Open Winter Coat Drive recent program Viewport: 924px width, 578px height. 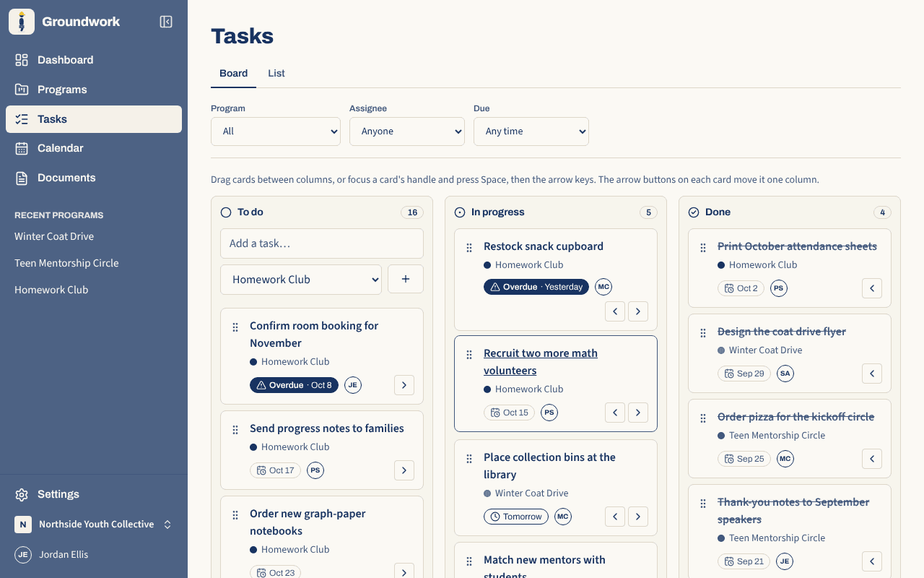(54, 236)
